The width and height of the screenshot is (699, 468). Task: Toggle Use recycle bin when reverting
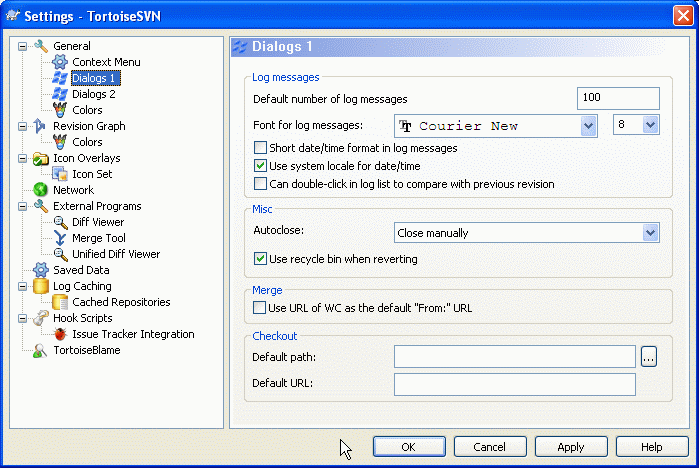(260, 259)
